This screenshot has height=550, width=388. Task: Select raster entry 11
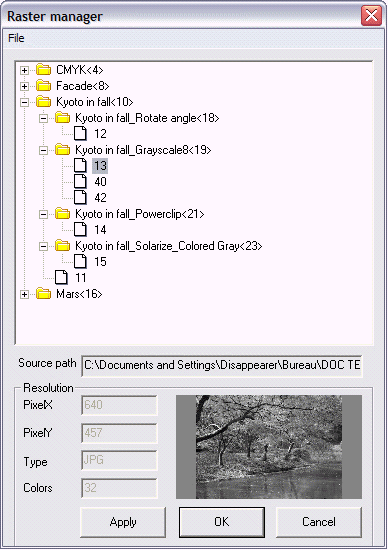tap(81, 278)
